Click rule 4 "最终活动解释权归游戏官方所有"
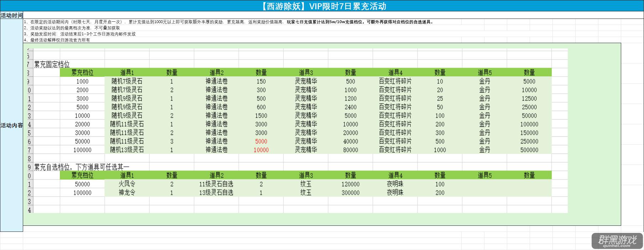 tap(57, 40)
